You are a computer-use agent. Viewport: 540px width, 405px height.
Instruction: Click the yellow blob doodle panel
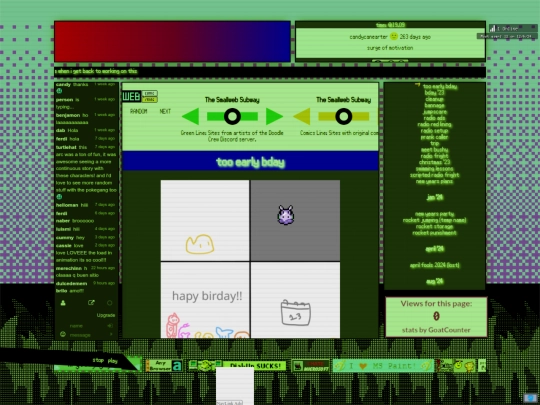click(205, 220)
